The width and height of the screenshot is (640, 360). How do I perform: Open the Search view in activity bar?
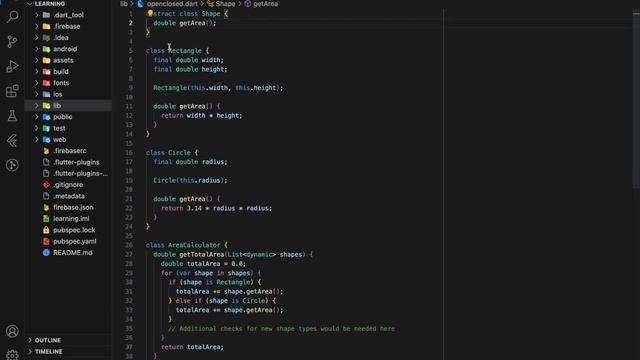pos(12,17)
